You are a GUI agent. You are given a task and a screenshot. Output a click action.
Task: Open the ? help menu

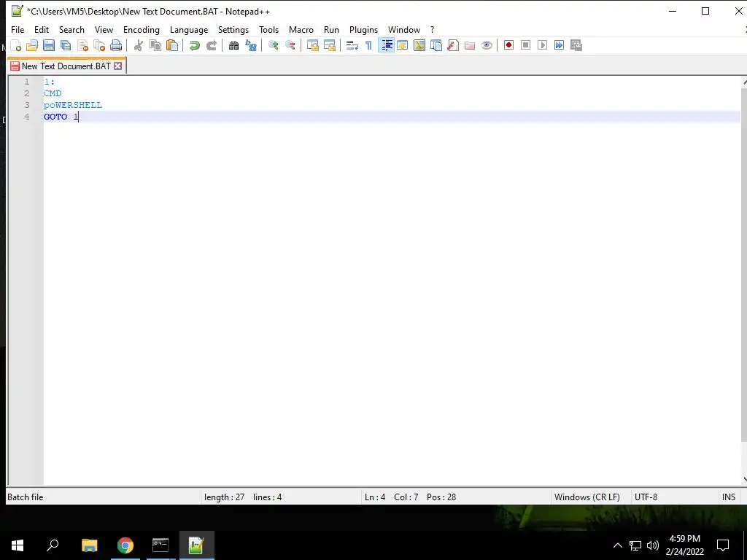click(432, 29)
